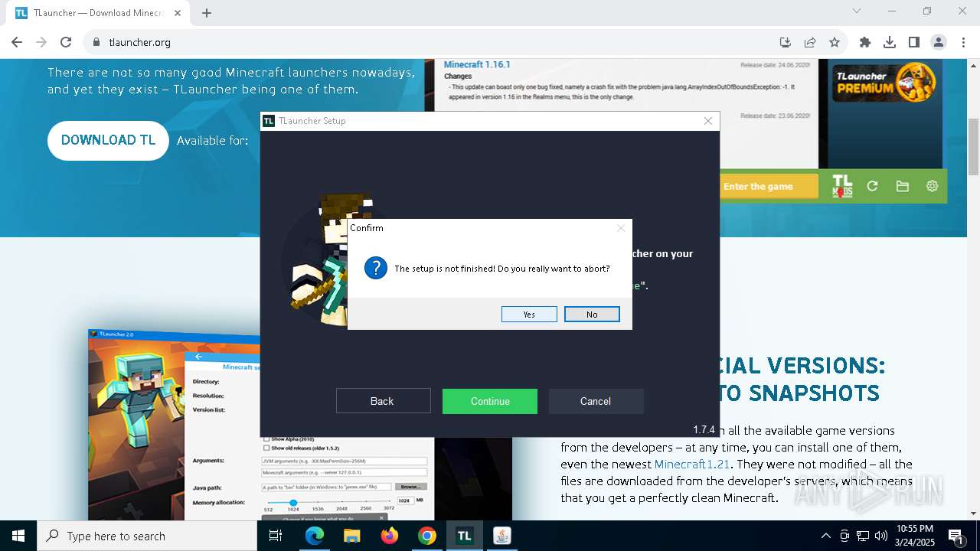Screen dimensions: 980x551
Task: Click Browse button in launcher screenshot
Action: pyautogui.click(x=411, y=487)
